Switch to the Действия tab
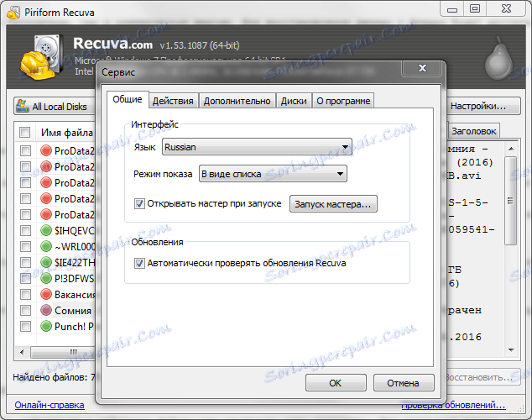Viewport: 532px width, 420px height. 173,101
